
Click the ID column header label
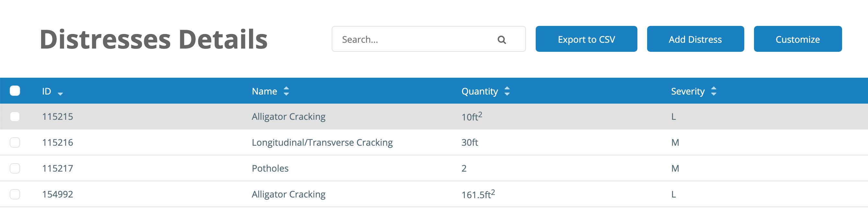coord(47,91)
